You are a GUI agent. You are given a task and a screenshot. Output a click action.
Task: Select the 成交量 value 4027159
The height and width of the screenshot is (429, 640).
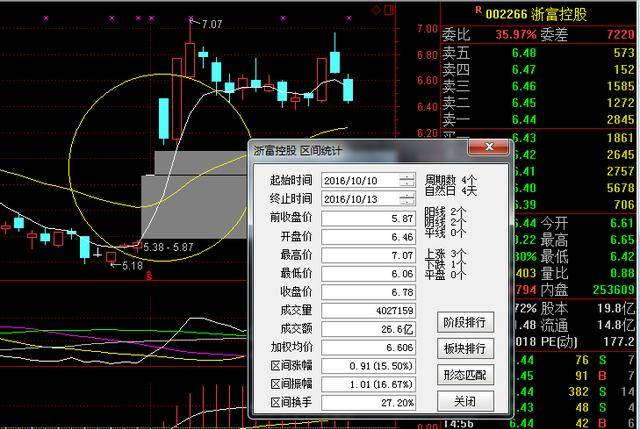point(368,311)
